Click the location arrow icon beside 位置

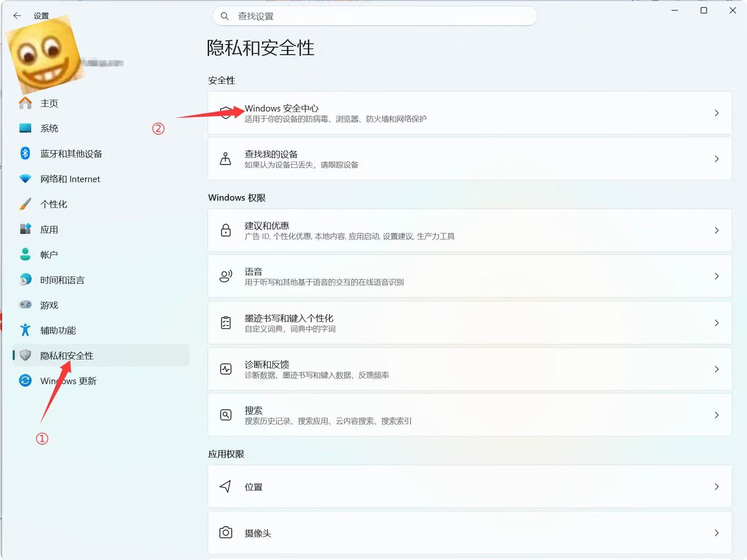pyautogui.click(x=226, y=486)
